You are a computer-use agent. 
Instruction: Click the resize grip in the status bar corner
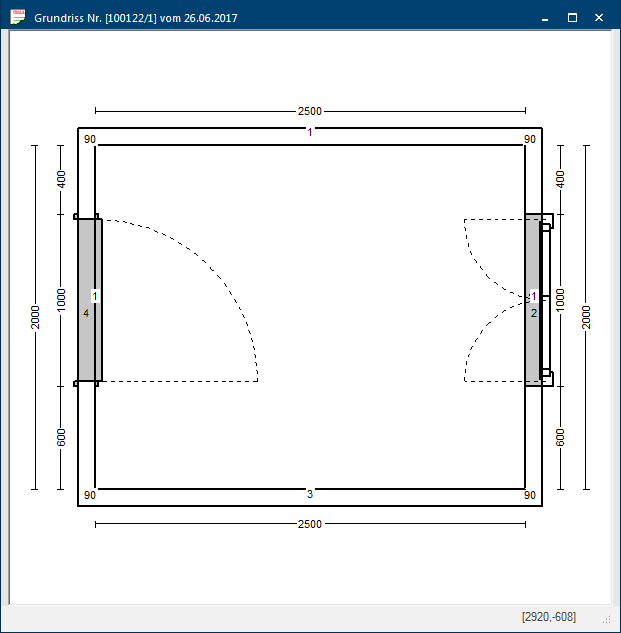click(608, 620)
